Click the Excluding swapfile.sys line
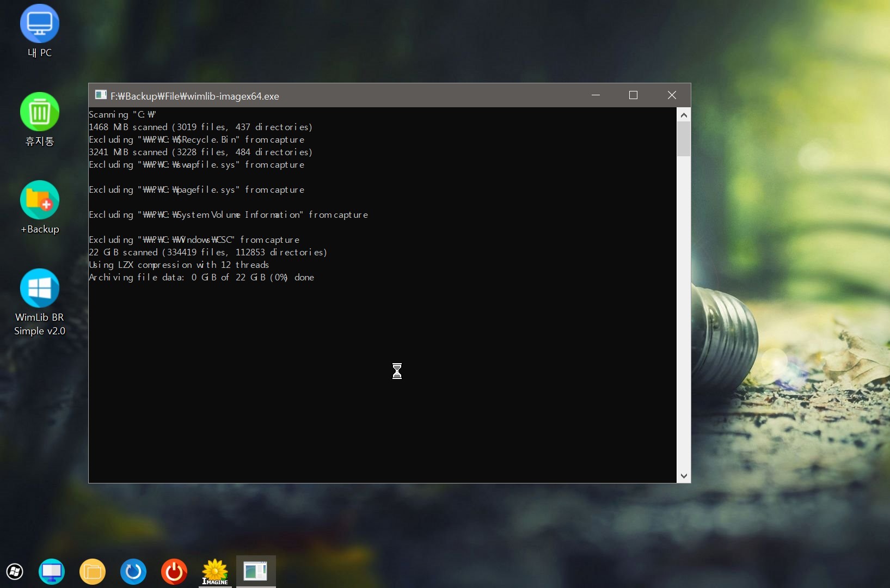The image size is (890, 588). pos(197,164)
